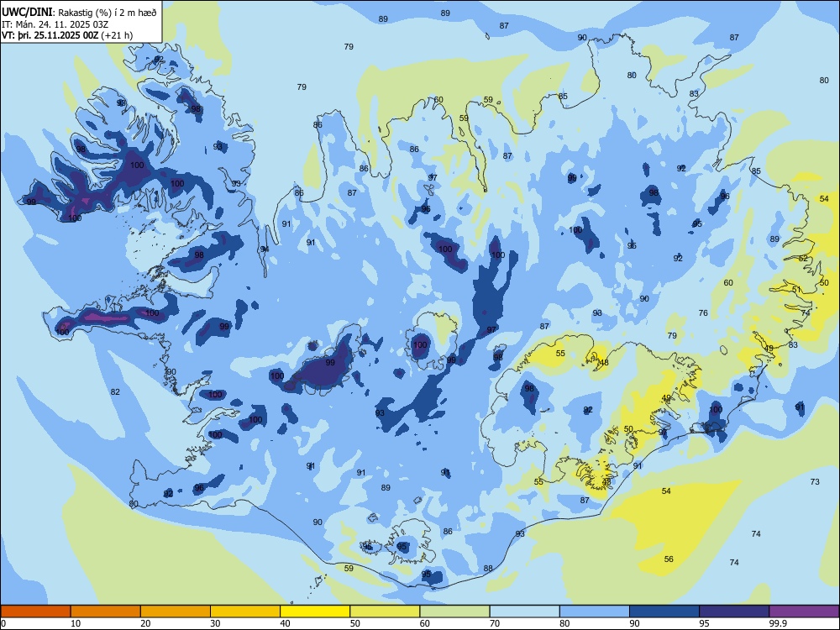Click the humidity value "51" on the map
Image resolution: width=840 pixels, height=630 pixels.
click(796, 290)
